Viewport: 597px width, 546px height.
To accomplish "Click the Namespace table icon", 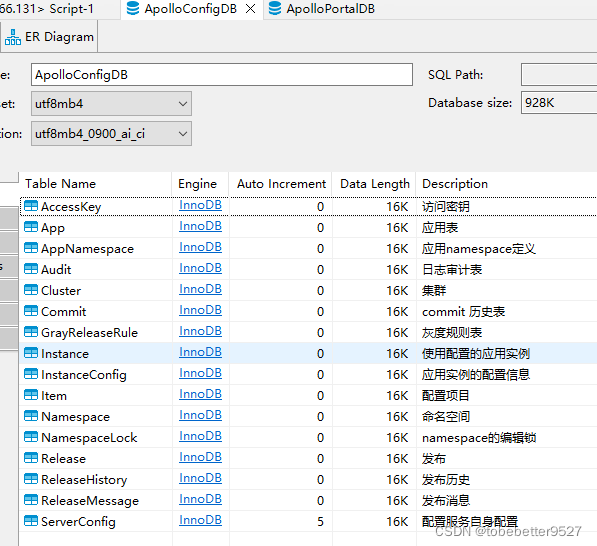I will click(x=31, y=416).
